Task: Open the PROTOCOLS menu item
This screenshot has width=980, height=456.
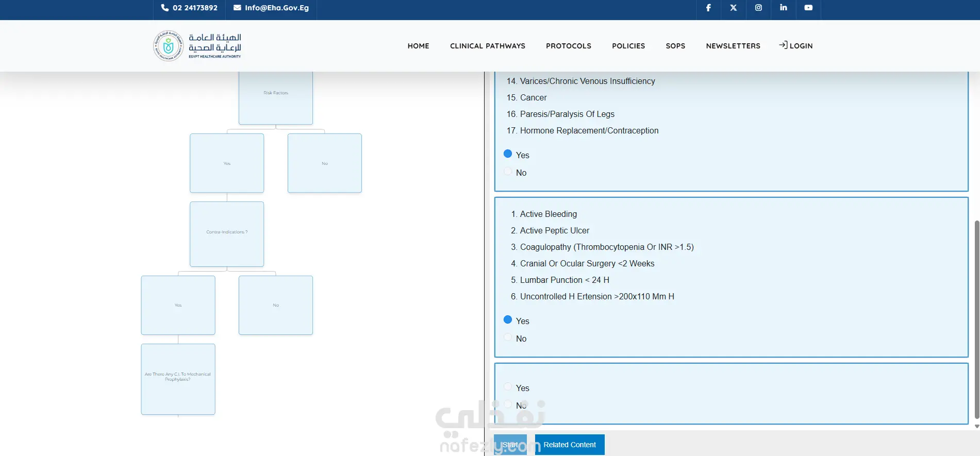Action: [x=569, y=46]
